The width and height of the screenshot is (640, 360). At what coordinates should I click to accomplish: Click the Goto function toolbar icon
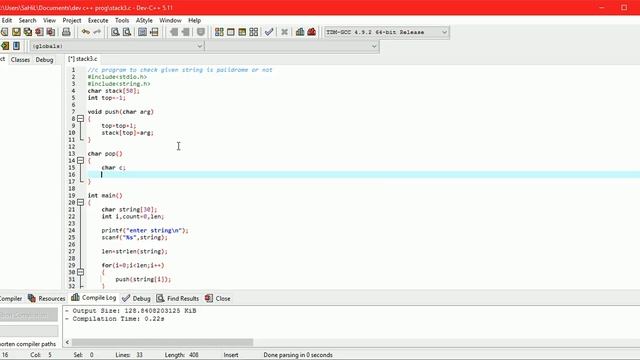142,32
